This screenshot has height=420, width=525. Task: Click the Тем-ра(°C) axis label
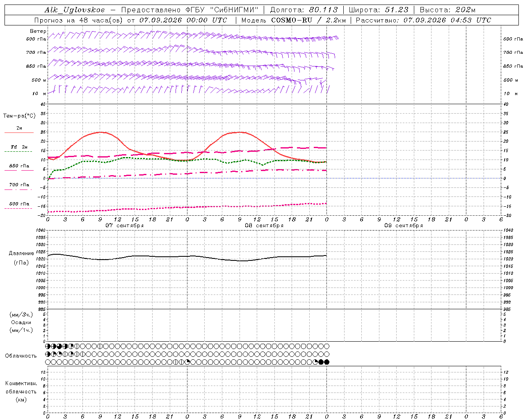19,116
